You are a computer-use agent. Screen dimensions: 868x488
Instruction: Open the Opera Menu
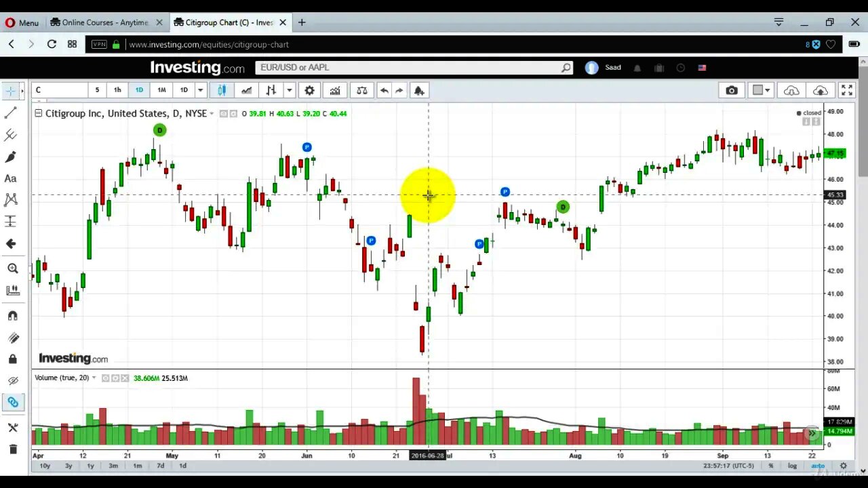point(22,22)
